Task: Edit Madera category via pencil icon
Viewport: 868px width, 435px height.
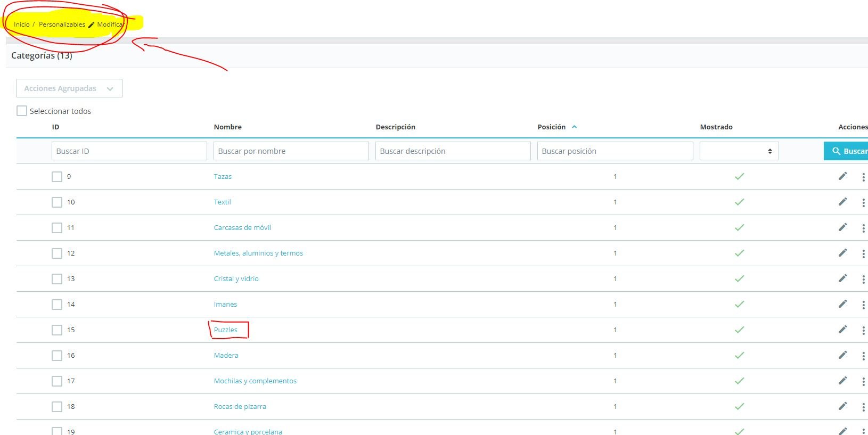Action: [842, 355]
